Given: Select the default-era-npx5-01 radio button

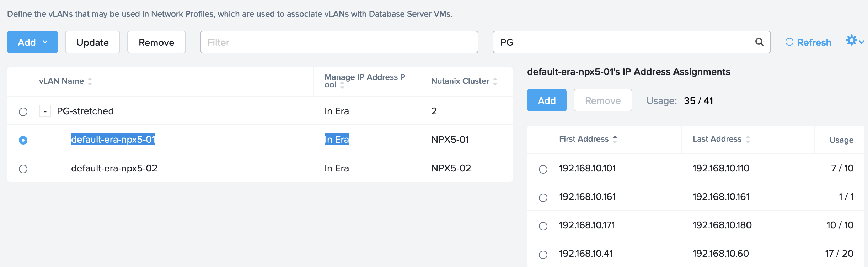Looking at the screenshot, I should [23, 140].
